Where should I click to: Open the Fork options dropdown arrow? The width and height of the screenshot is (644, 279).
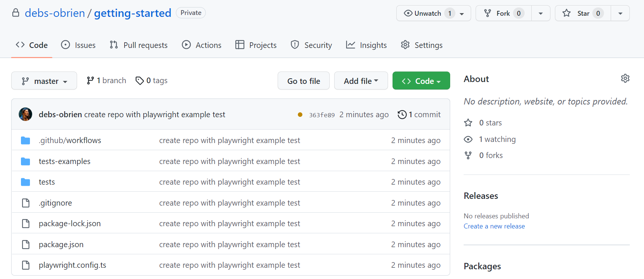click(541, 13)
